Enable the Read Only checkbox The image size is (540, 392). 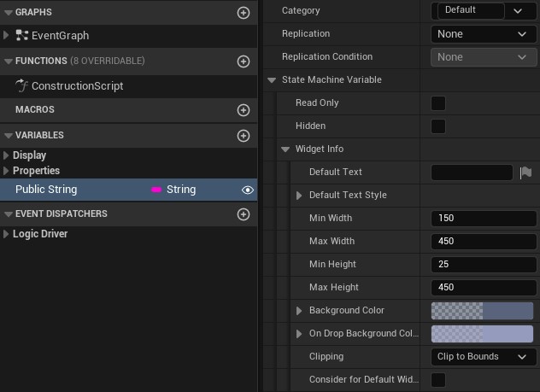point(438,103)
